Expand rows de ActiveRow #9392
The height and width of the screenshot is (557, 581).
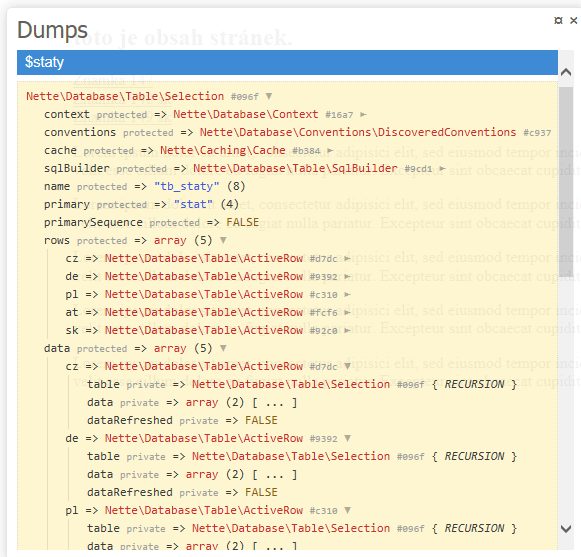(x=347, y=276)
